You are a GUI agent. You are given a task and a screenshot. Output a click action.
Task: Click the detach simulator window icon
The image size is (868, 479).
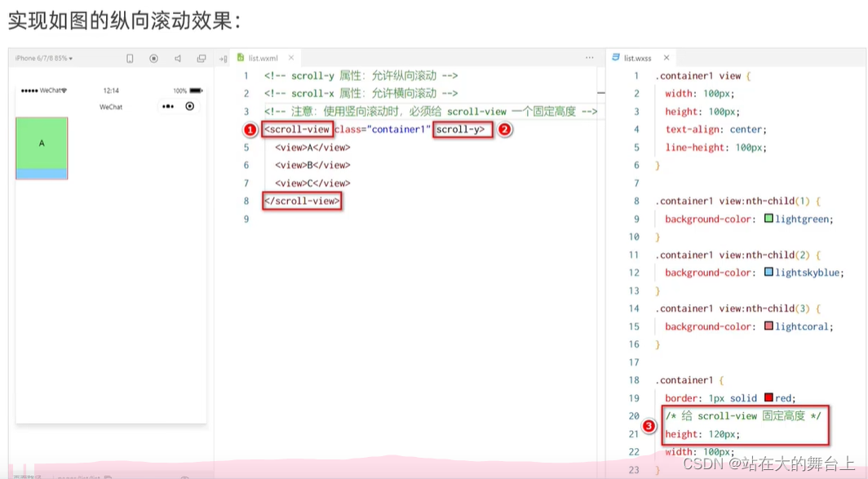(x=201, y=58)
